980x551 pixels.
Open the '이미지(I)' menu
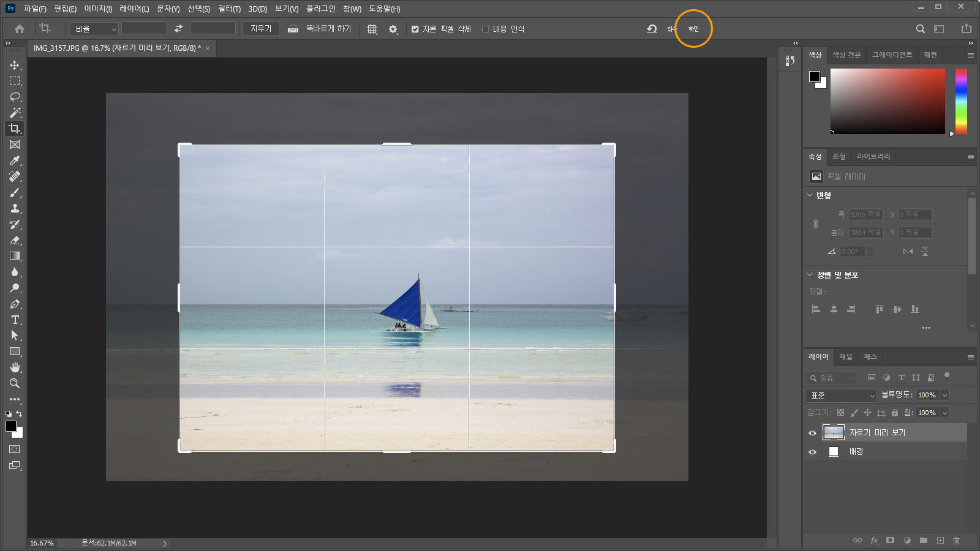tap(98, 9)
